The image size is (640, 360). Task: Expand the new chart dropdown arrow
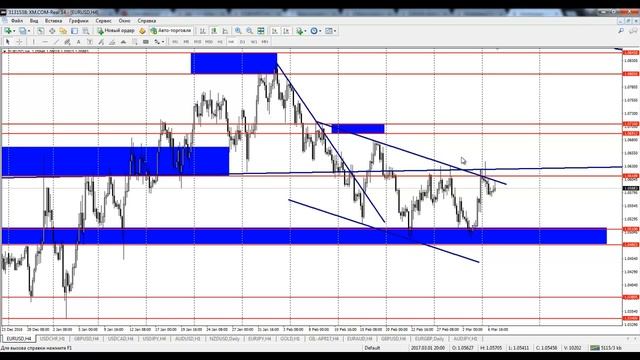click(14, 31)
